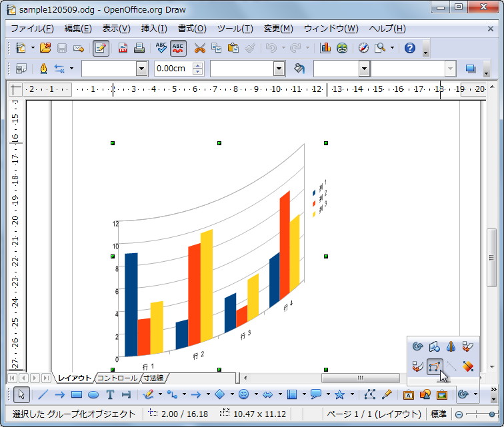Click the Line pen icon
This screenshot has width=504, height=427.
(x=43, y=69)
